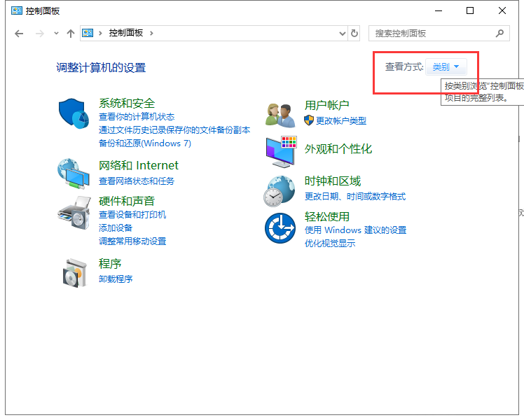
Task: Maximize the Control Panel window
Action: (470, 10)
